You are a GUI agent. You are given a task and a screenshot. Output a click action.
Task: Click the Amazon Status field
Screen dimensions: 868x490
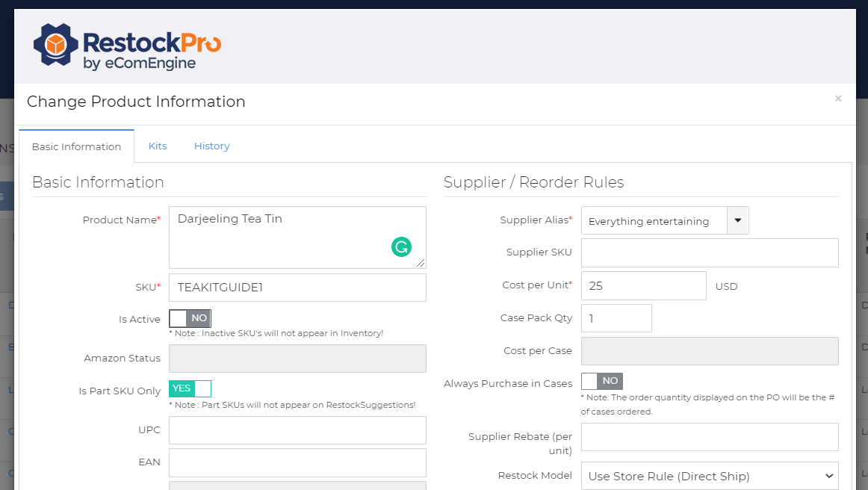click(297, 359)
